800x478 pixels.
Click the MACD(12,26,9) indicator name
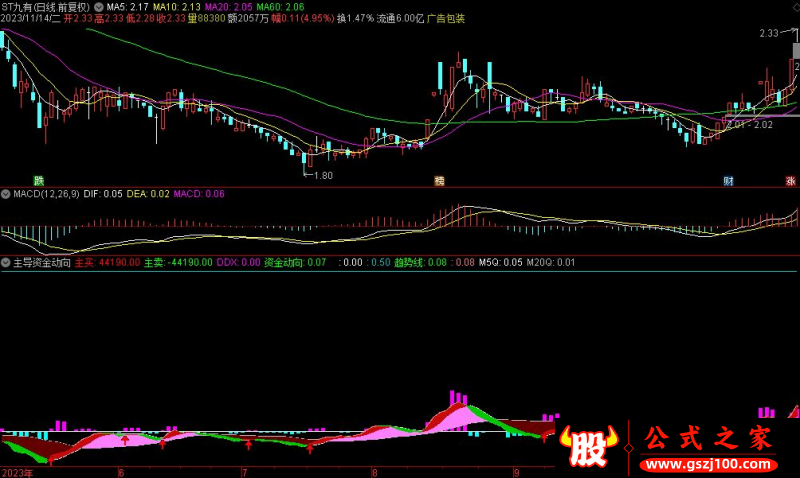pos(46,194)
